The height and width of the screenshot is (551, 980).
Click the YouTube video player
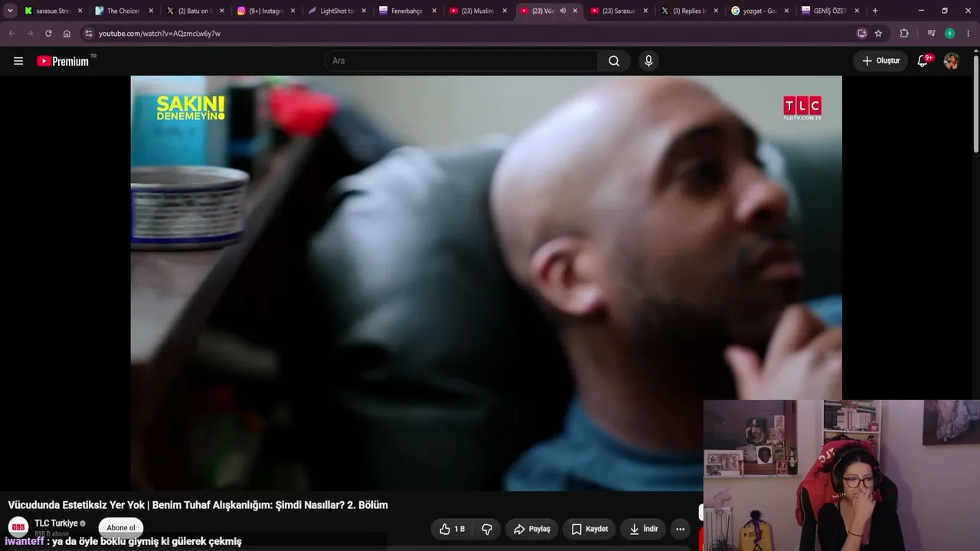486,283
